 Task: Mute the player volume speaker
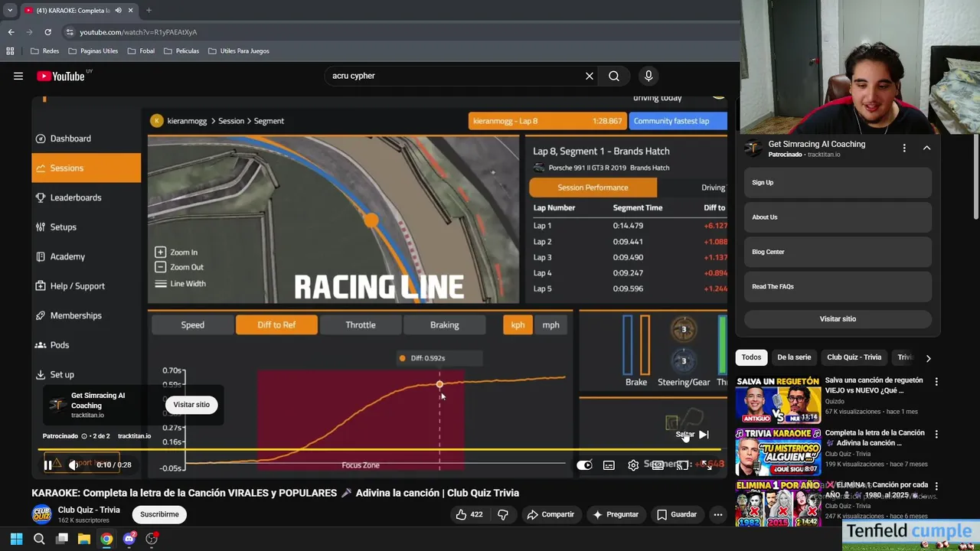click(73, 465)
